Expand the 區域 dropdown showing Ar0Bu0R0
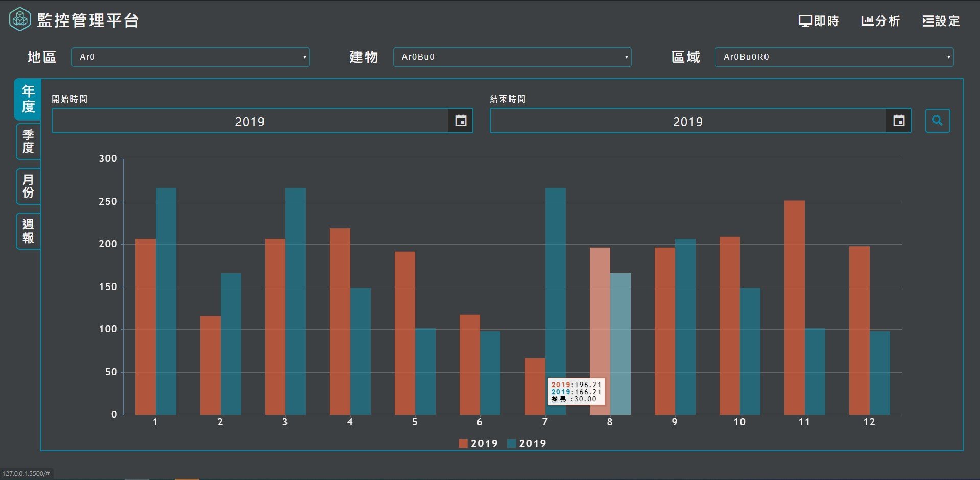This screenshot has width=980, height=480. click(x=834, y=57)
